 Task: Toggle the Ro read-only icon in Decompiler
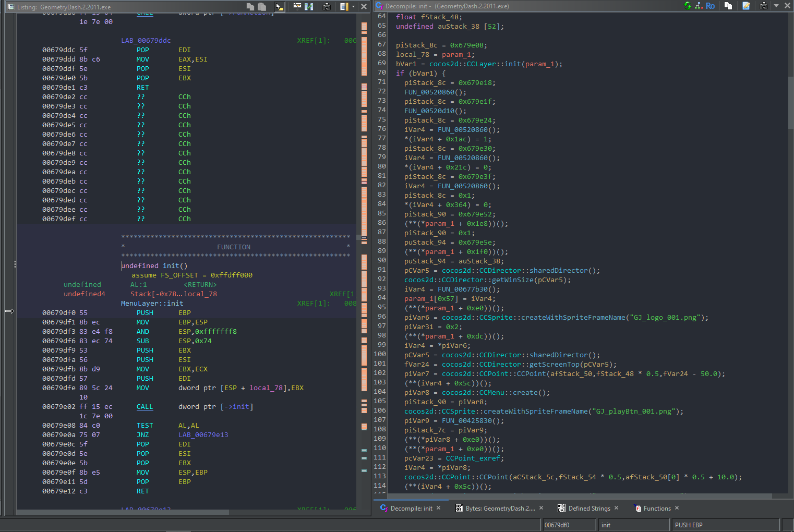[711, 6]
